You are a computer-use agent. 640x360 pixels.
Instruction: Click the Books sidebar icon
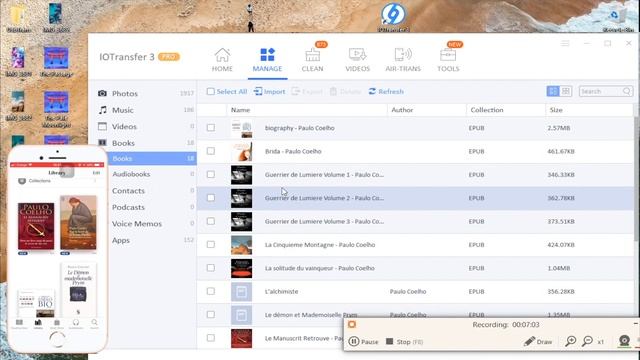(102, 143)
